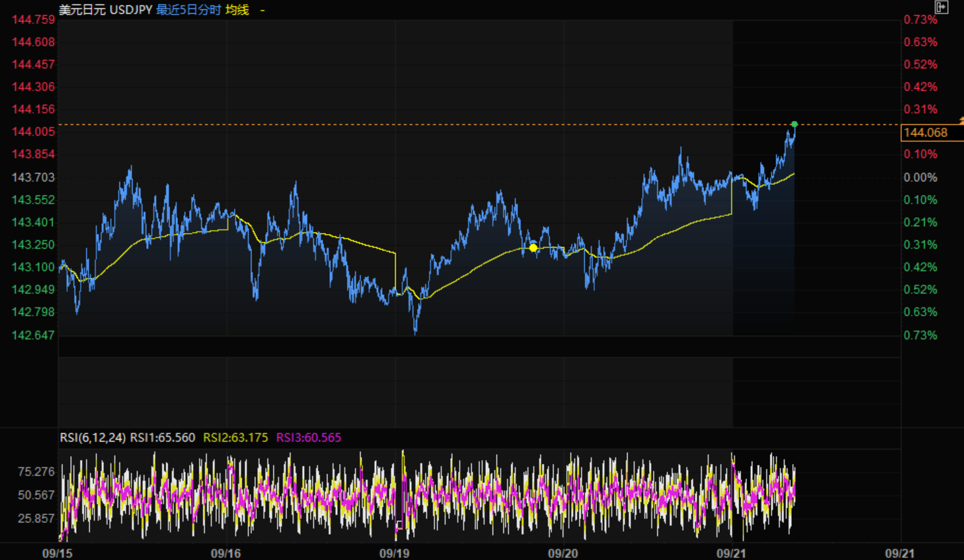Image resolution: width=964 pixels, height=560 pixels.
Task: Click the RSI3:60.565 value
Action: [309, 437]
